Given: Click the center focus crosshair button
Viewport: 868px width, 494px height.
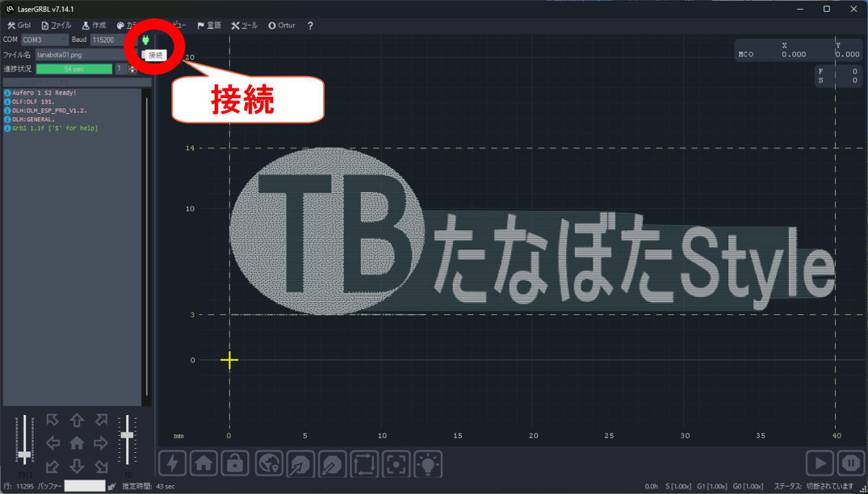Looking at the screenshot, I should (x=396, y=464).
